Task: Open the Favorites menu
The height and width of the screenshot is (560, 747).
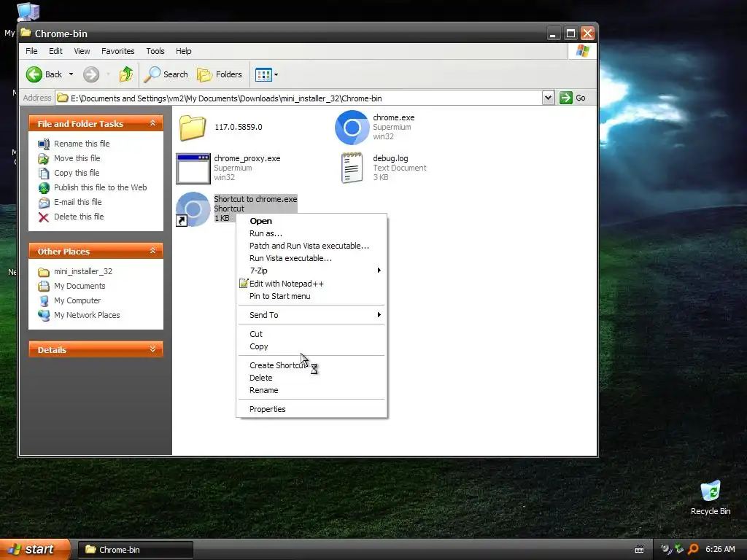Action: click(117, 51)
